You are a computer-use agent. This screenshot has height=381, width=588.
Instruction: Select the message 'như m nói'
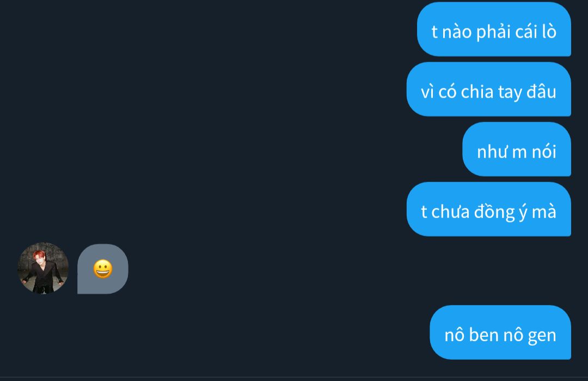coord(517,149)
